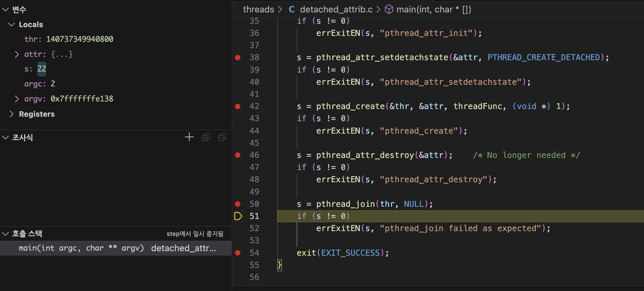
Task: Click line number 56 in gutter
Action: coord(254,277)
